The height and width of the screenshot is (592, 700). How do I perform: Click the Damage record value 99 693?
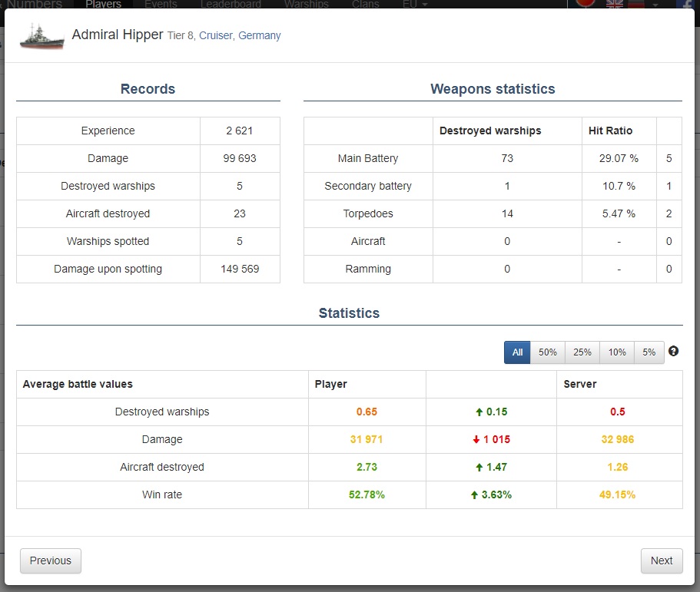point(240,158)
